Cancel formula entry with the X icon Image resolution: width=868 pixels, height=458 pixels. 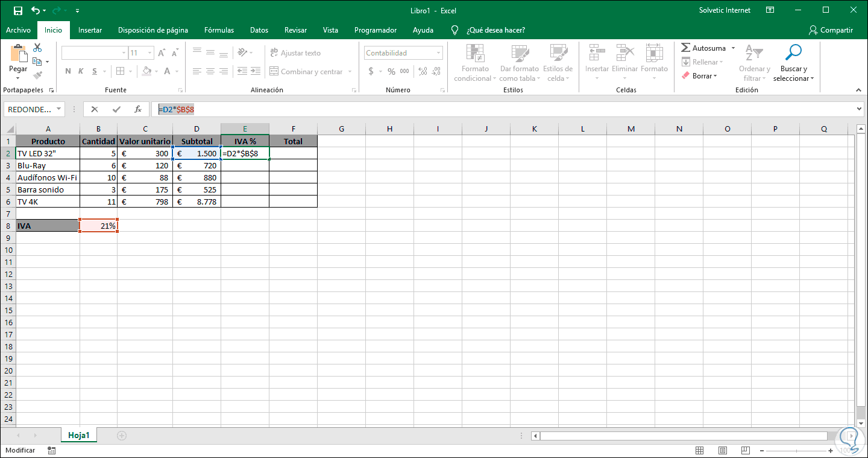(x=95, y=109)
